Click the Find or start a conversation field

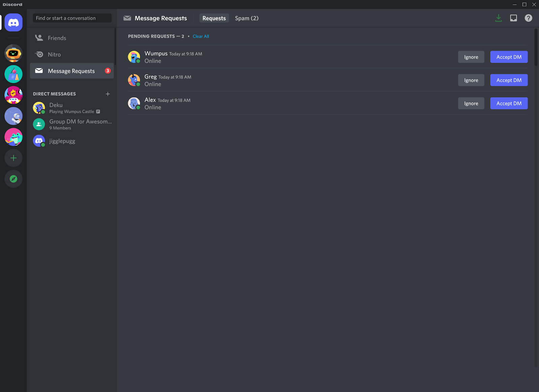tap(72, 18)
